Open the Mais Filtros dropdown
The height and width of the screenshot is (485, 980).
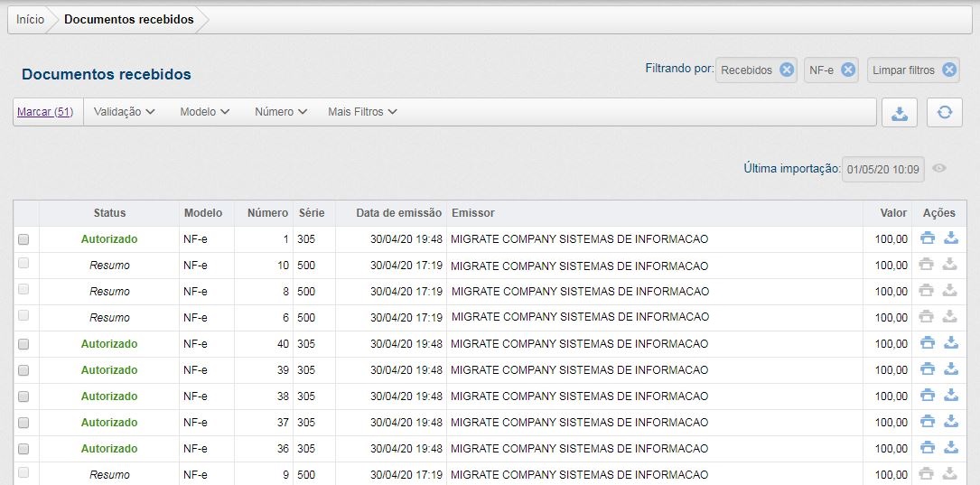(362, 112)
